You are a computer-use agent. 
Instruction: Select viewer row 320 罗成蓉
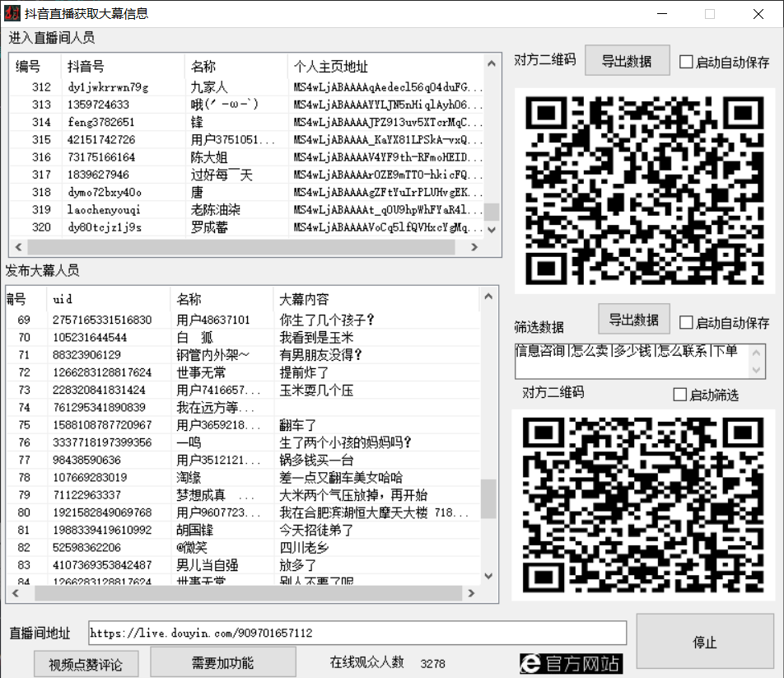click(x=246, y=227)
